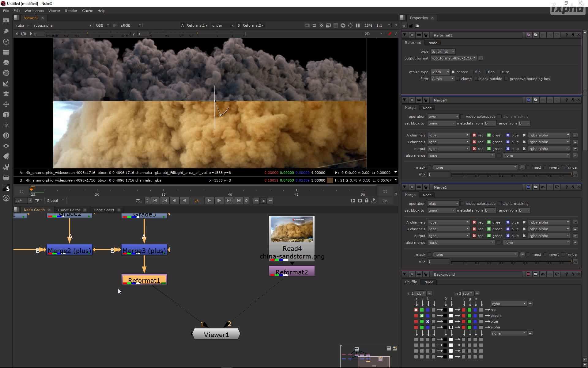Image resolution: width=588 pixels, height=368 pixels.
Task: Pause viewer updating
Action: [x=357, y=25]
